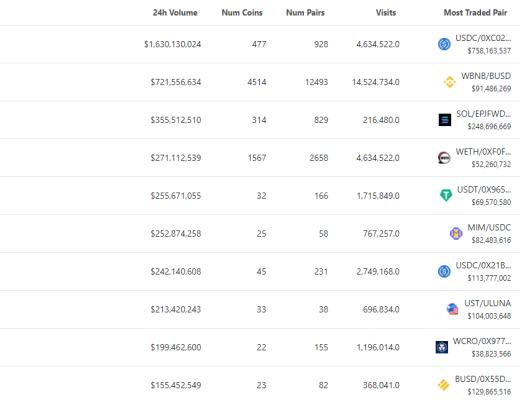Sort by Visits column header

(x=386, y=13)
